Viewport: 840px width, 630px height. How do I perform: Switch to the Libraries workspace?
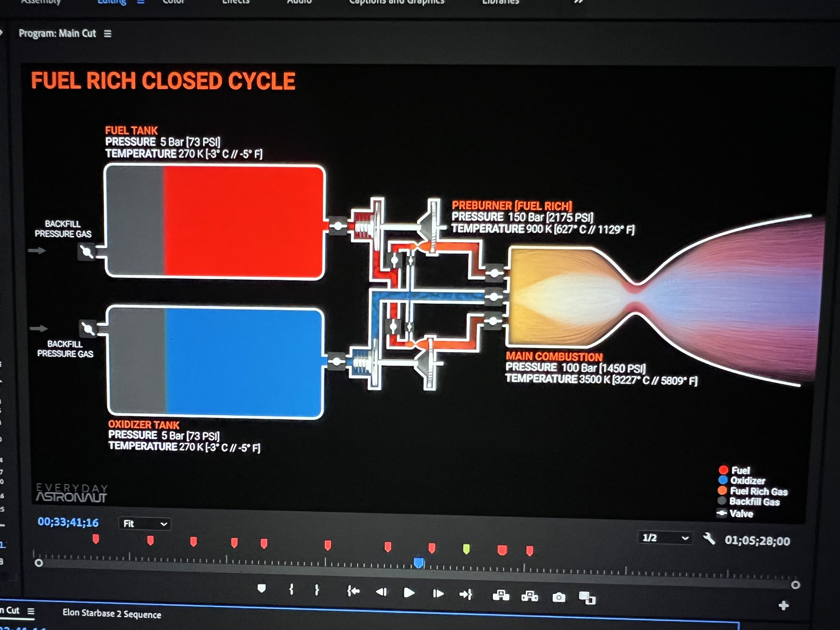(500, 2)
